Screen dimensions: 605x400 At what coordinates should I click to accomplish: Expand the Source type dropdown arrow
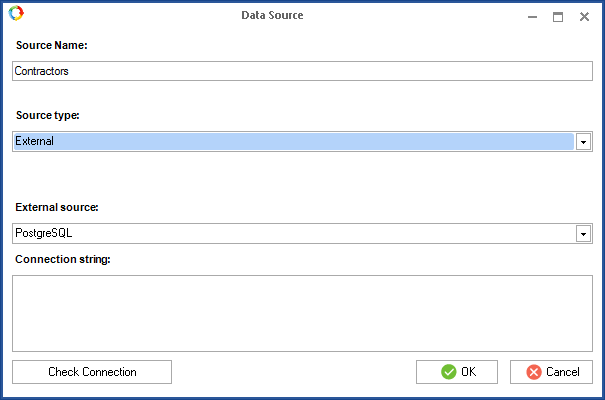click(583, 142)
